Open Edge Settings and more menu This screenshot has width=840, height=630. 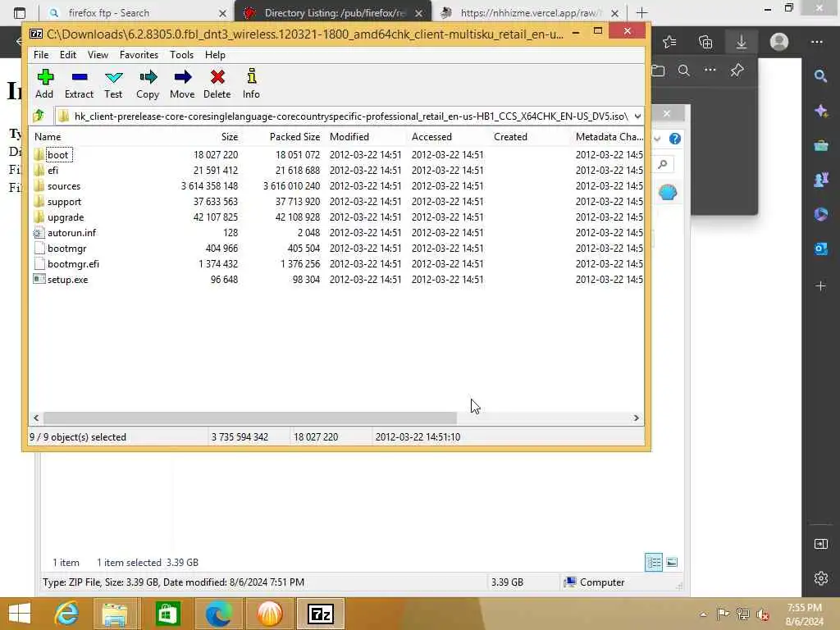point(816,42)
